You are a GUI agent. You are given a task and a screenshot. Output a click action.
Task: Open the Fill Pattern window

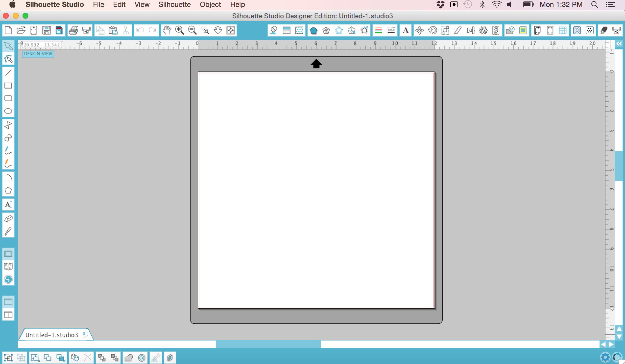pyautogui.click(x=299, y=30)
